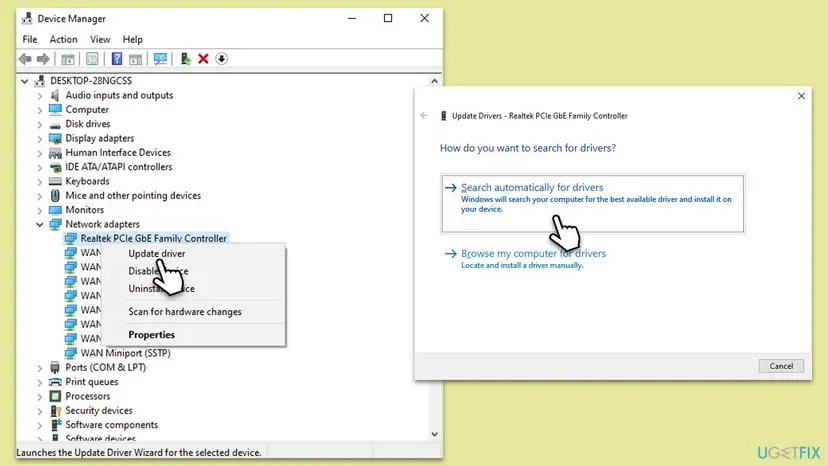
Task: Click the Network adapters icon
Action: tap(55, 224)
